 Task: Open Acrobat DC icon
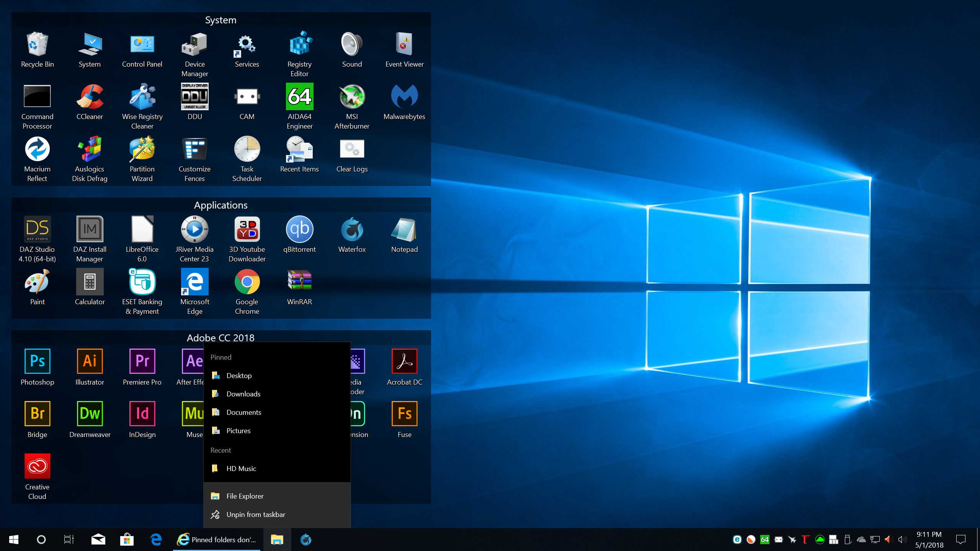click(x=404, y=368)
